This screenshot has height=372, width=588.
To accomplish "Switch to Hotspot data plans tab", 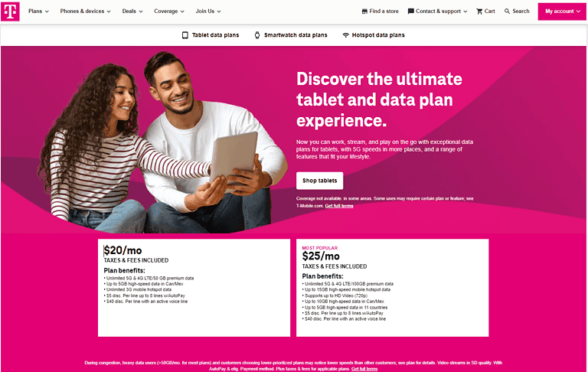I will tap(374, 35).
